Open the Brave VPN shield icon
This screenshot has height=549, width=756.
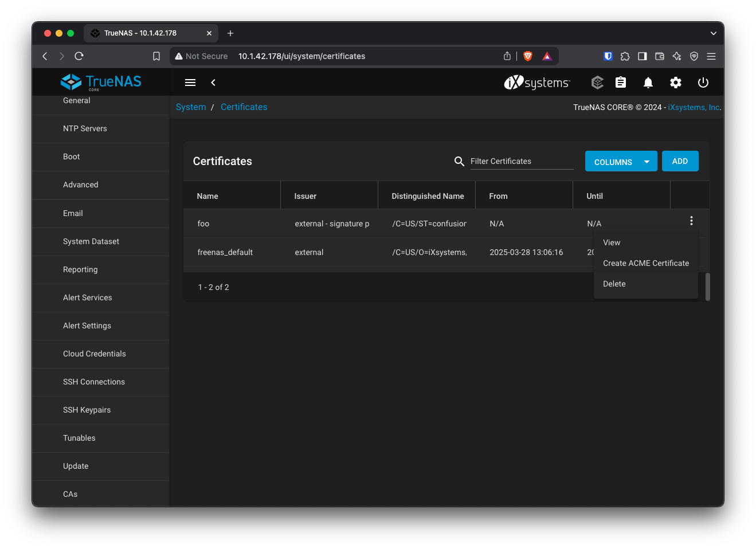coord(694,56)
